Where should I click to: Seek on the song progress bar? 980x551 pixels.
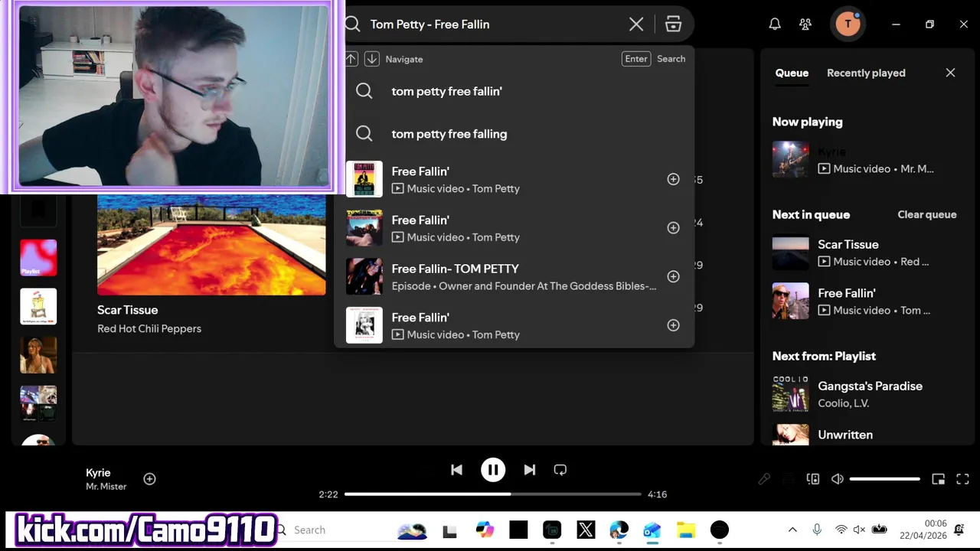coord(492,494)
